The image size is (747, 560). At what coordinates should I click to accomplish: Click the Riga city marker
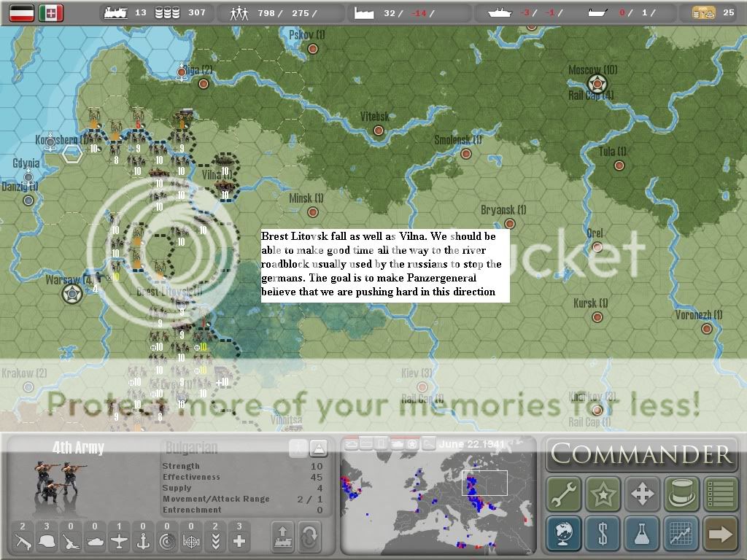[204, 84]
